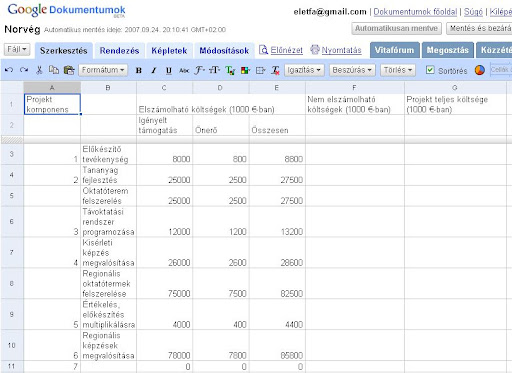Select column D header
The width and height of the screenshot is (512, 373).
pos(220,88)
